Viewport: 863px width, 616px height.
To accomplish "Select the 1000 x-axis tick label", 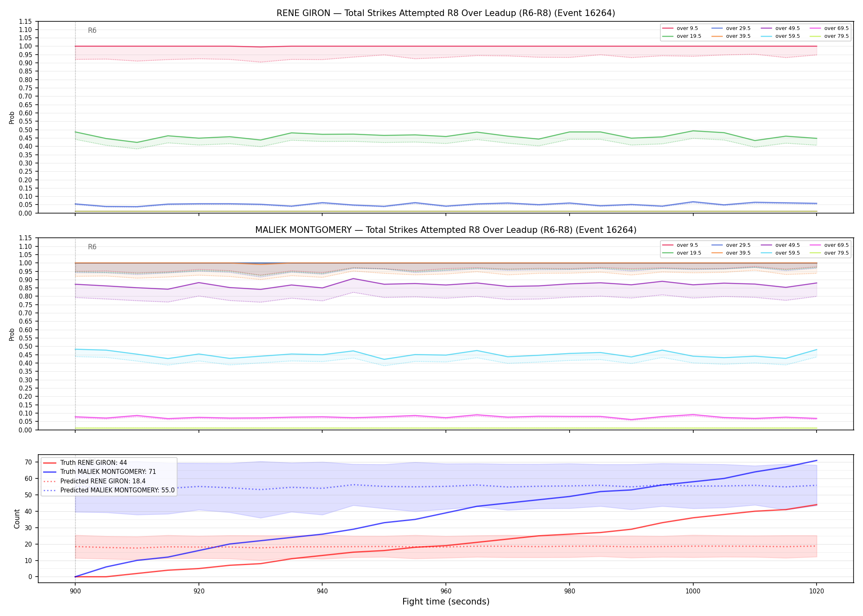I will pyautogui.click(x=693, y=591).
